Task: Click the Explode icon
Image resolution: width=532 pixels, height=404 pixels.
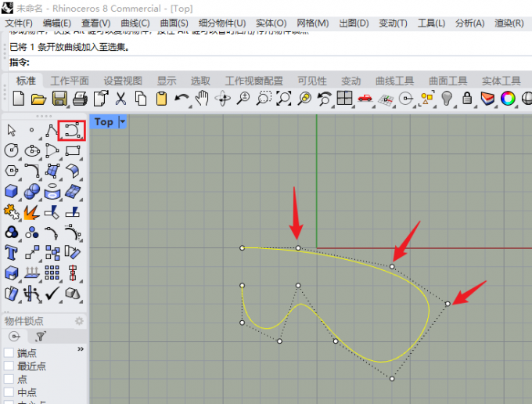Action: click(x=31, y=212)
